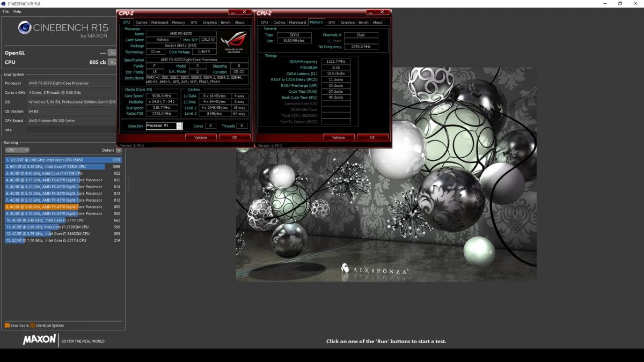Viewport: 644px width, 362px height.
Task: Click the orange Your Score legend swatch
Action: pos(7,326)
